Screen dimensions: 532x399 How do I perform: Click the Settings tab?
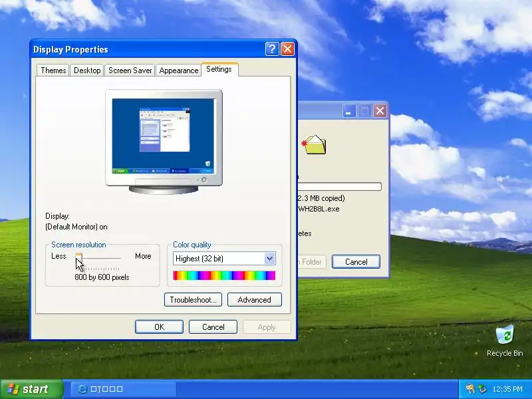pos(219,69)
